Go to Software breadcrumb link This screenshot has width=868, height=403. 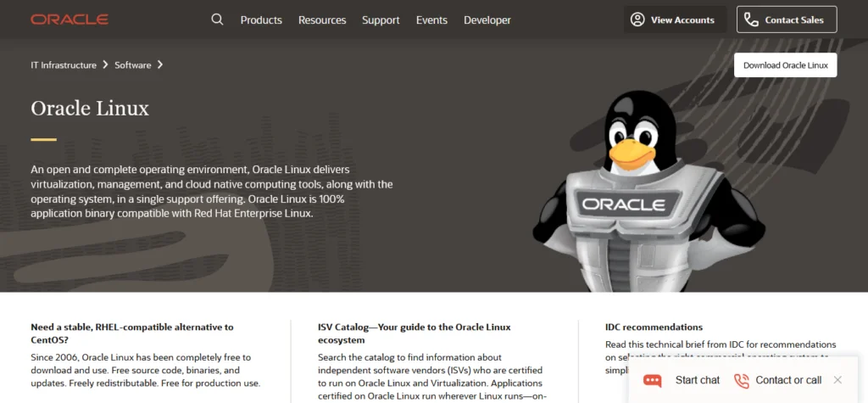tap(133, 64)
